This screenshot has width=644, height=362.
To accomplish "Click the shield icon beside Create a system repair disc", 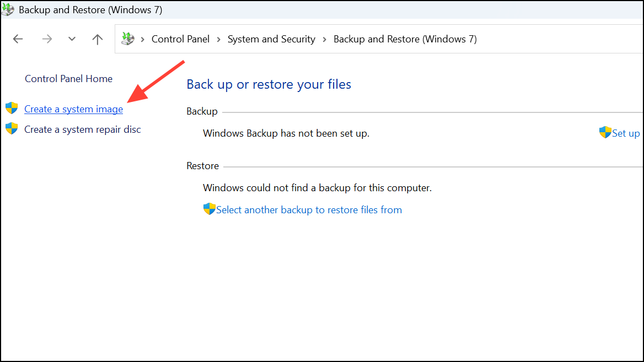I will click(12, 128).
